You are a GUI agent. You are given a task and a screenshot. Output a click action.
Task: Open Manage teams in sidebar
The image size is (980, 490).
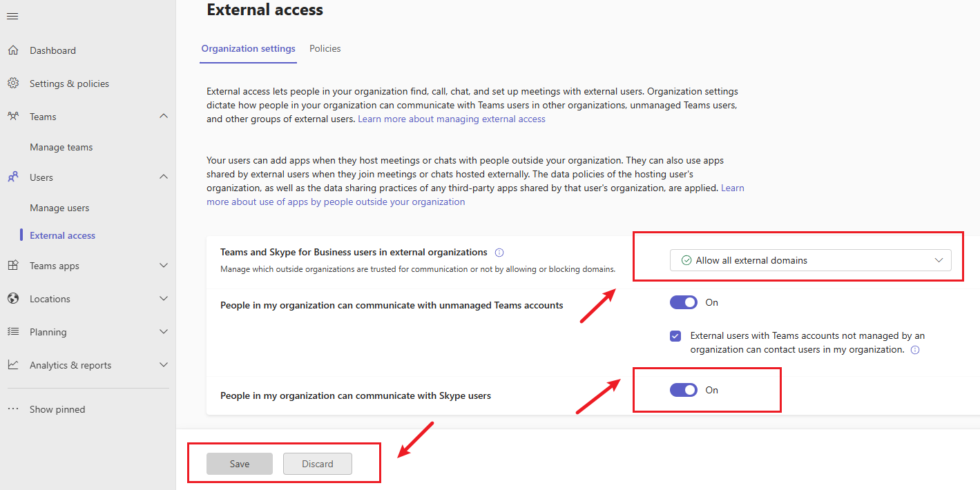pyautogui.click(x=61, y=147)
